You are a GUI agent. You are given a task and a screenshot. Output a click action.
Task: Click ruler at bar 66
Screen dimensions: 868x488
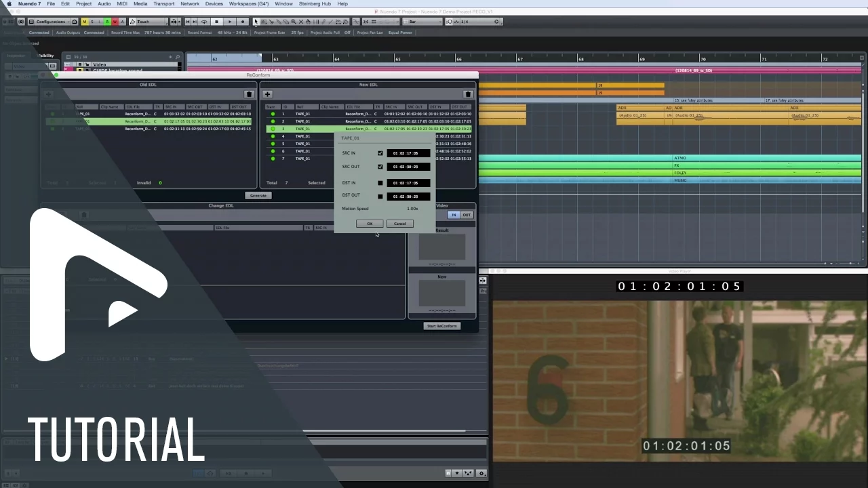[458, 59]
